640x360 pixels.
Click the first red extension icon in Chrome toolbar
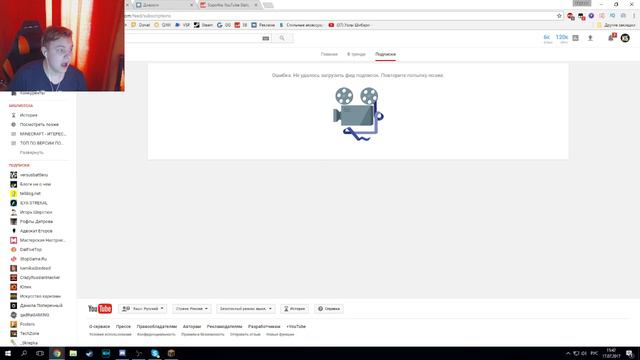[571, 16]
